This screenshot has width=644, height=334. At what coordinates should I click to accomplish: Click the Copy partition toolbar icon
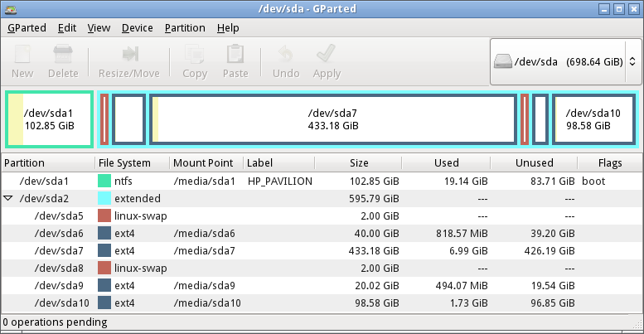click(194, 54)
